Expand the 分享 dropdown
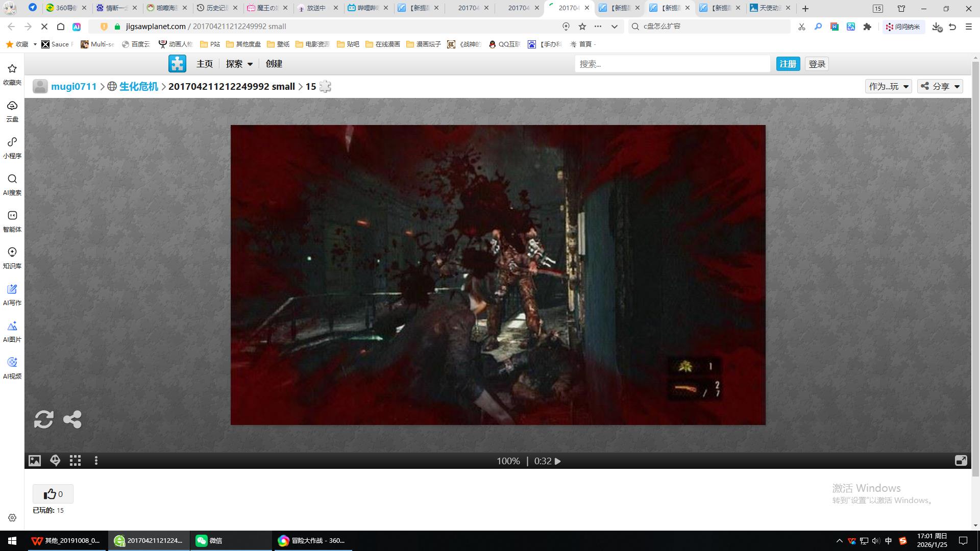 [940, 86]
